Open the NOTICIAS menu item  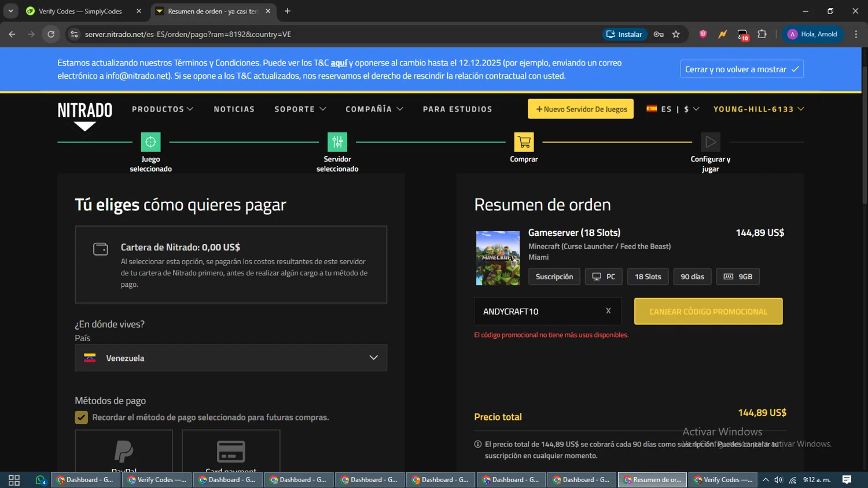[234, 109]
